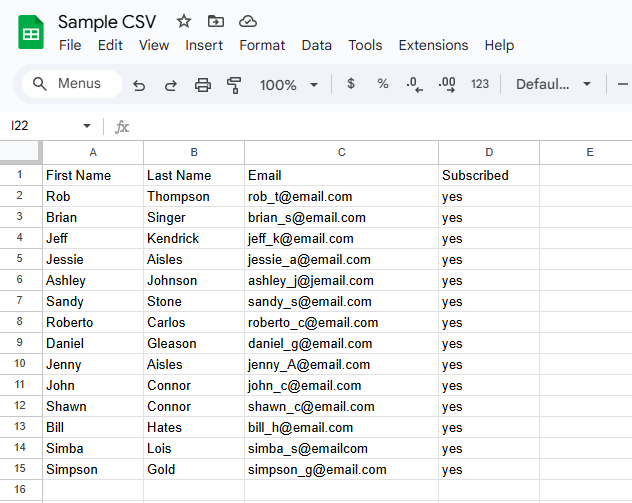This screenshot has width=632, height=503.
Task: Apply percent format to cells
Action: tap(383, 84)
